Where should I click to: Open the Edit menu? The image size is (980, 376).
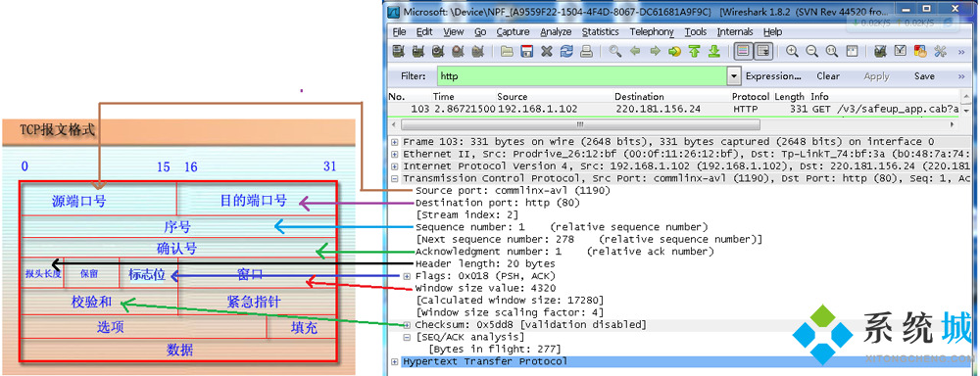coord(424,32)
